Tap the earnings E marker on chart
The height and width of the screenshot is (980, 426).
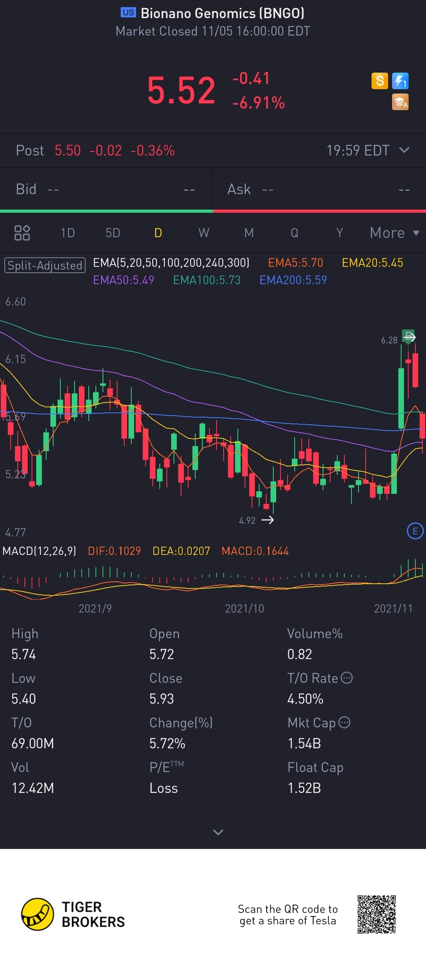click(x=415, y=531)
